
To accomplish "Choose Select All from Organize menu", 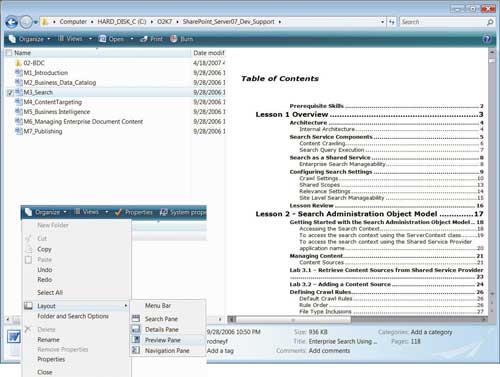I will pyautogui.click(x=50, y=293).
